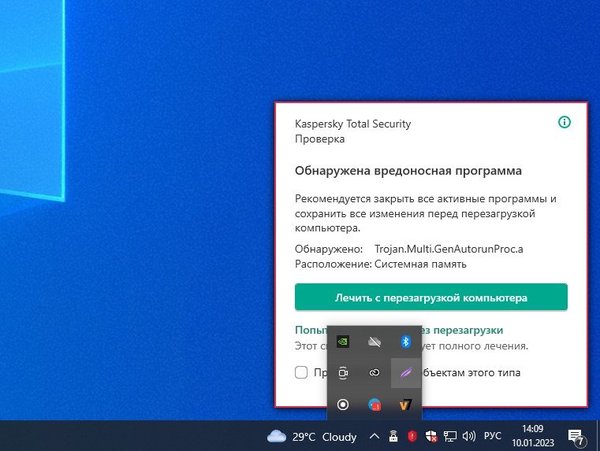Open the Meet Now camera tray icon

[343, 373]
